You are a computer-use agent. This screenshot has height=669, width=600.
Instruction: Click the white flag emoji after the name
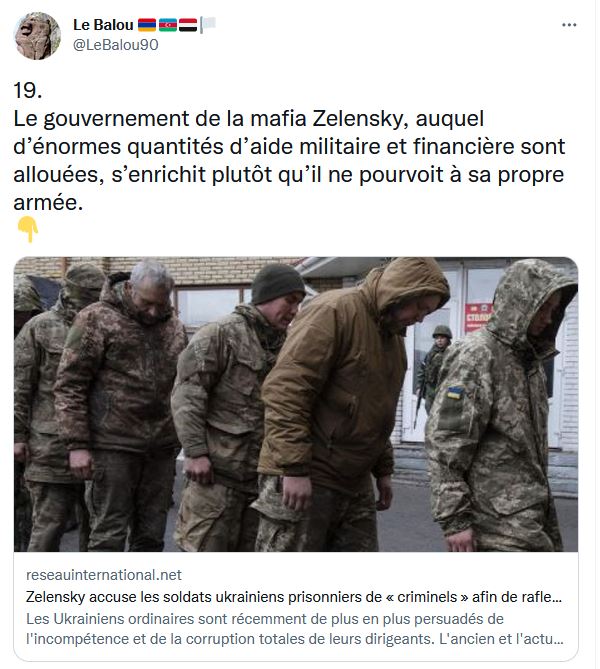(x=208, y=25)
